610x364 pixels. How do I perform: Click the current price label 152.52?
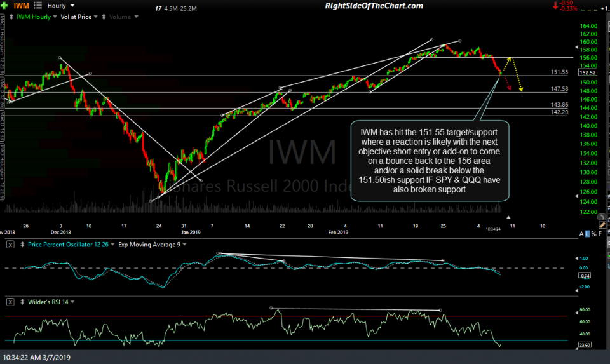(x=587, y=72)
